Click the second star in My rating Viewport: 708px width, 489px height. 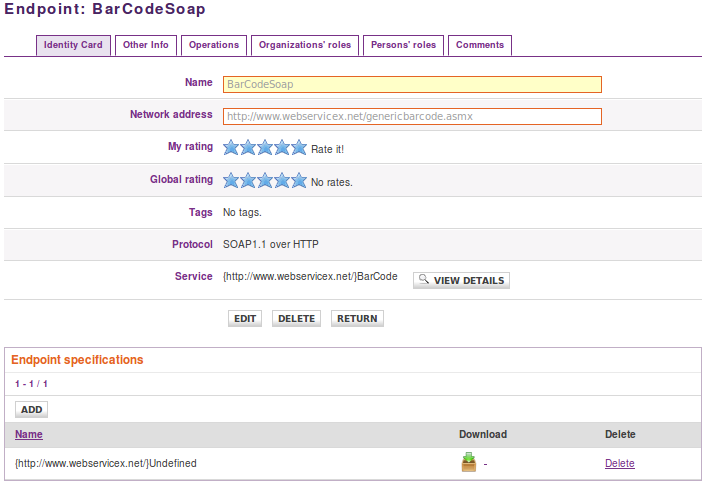click(x=248, y=148)
